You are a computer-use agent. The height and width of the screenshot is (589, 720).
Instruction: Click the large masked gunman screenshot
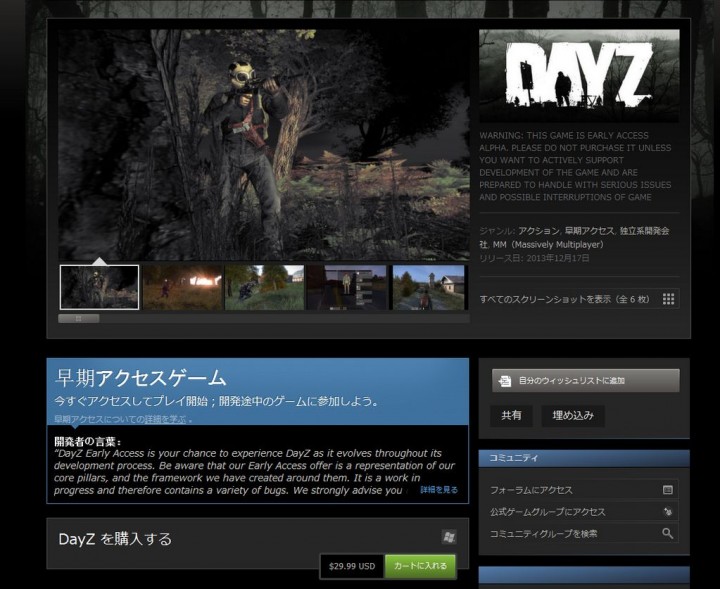(x=264, y=145)
